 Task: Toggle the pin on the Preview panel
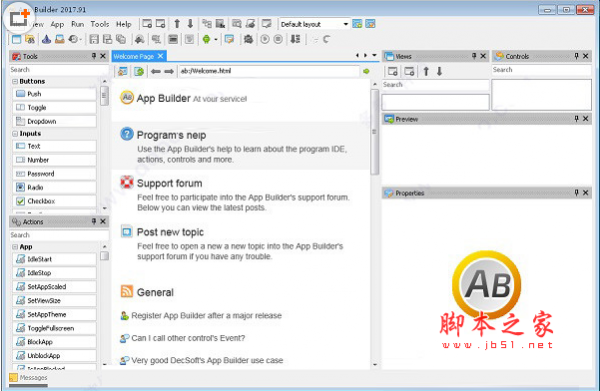(576, 119)
